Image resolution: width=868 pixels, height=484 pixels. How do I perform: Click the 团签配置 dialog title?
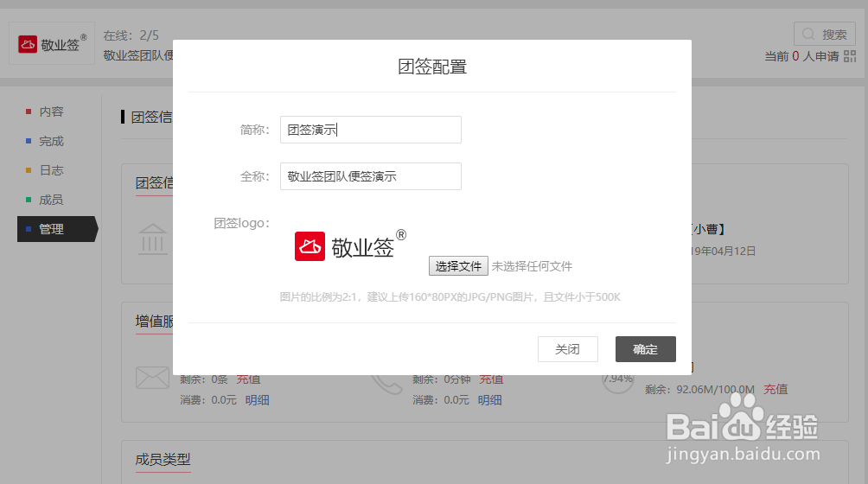[x=432, y=67]
